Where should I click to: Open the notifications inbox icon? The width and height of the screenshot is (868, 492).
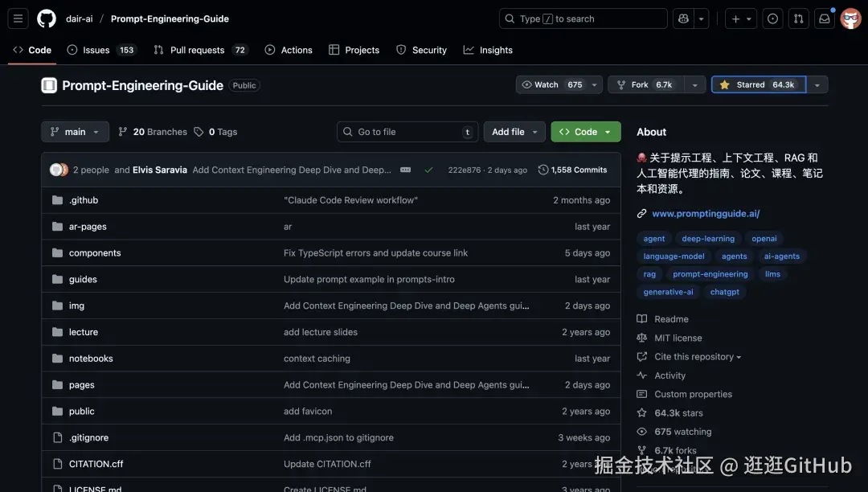(x=824, y=18)
